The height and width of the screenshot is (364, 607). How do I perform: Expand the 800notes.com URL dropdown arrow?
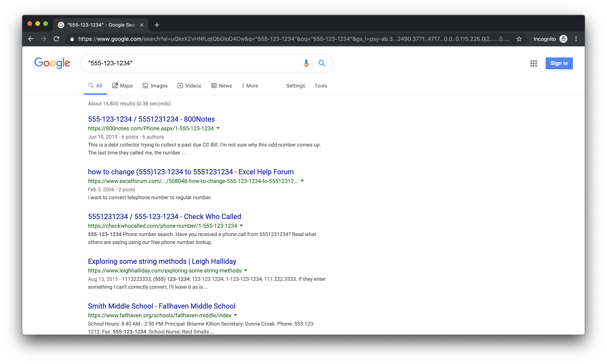coord(218,128)
